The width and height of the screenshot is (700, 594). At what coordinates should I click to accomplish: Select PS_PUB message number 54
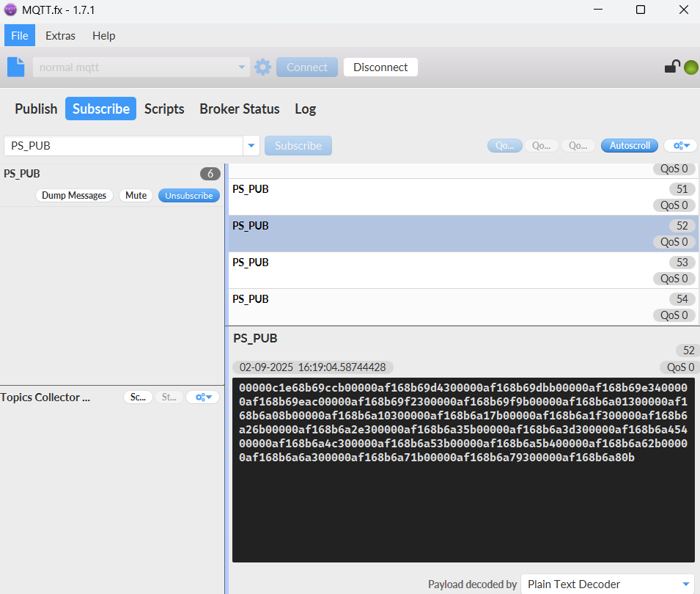[463, 307]
